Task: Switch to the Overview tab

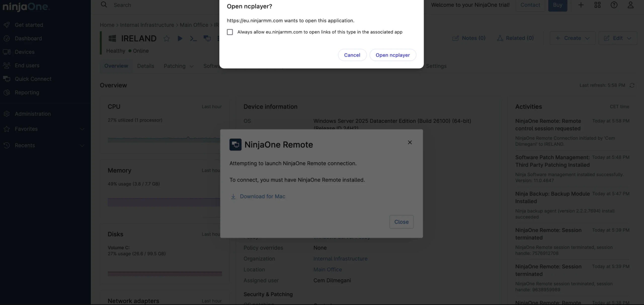Action: tap(116, 66)
